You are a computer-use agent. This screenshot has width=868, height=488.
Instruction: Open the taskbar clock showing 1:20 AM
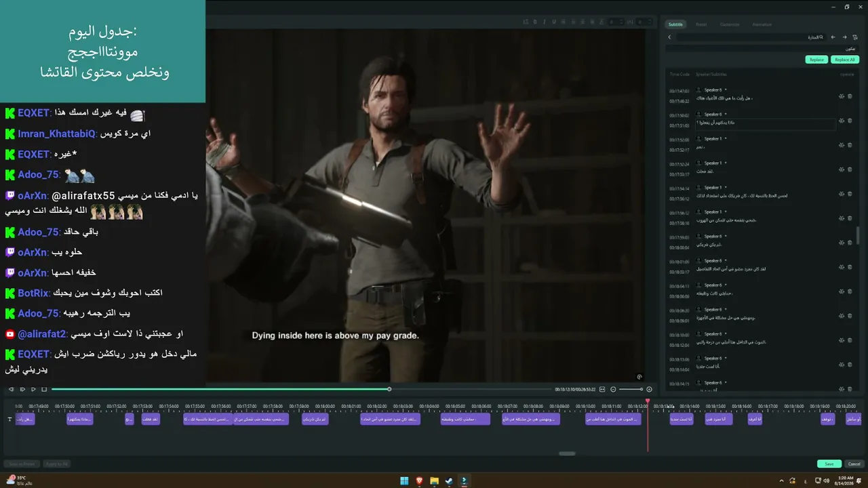point(844,481)
